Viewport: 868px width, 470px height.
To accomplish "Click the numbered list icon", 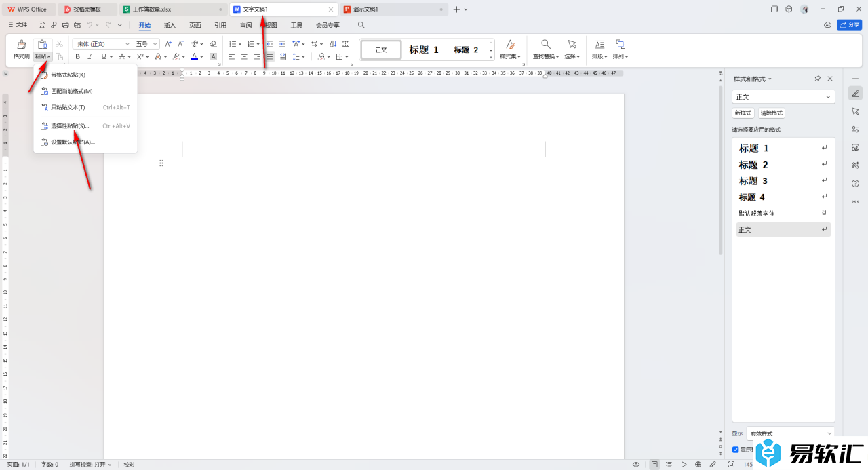I will click(x=250, y=43).
